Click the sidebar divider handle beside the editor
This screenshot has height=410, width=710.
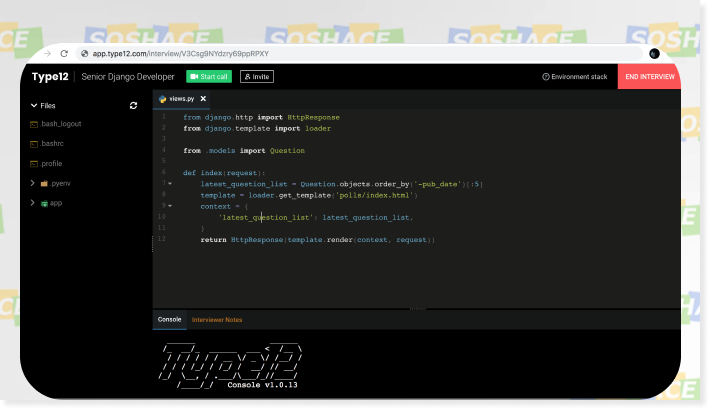click(x=153, y=244)
